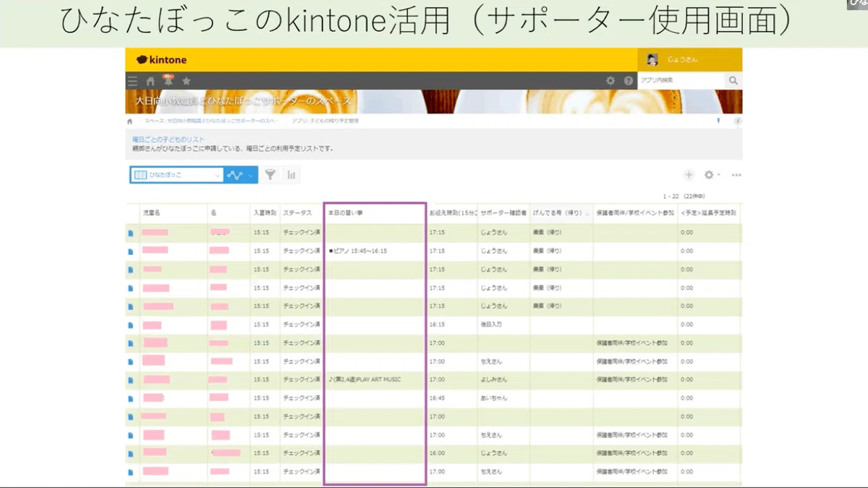Open アプリ: 子どもの帰り予定管理 breadcrumb
868x488 pixels.
[x=325, y=121]
